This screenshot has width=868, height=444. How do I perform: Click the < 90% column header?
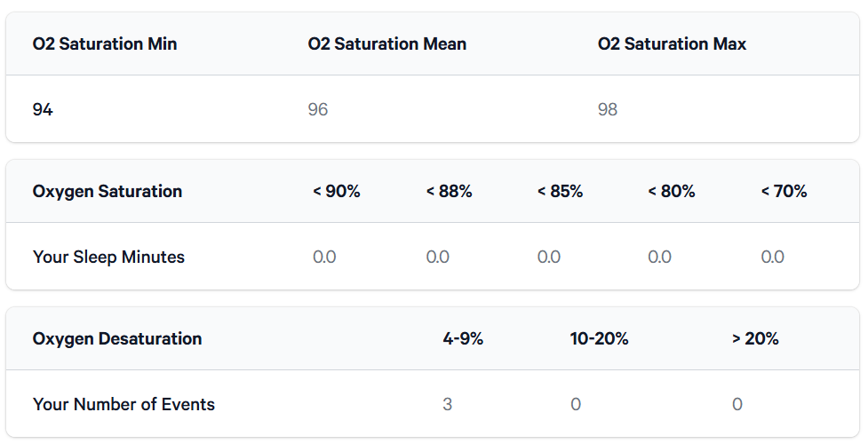pos(337,191)
